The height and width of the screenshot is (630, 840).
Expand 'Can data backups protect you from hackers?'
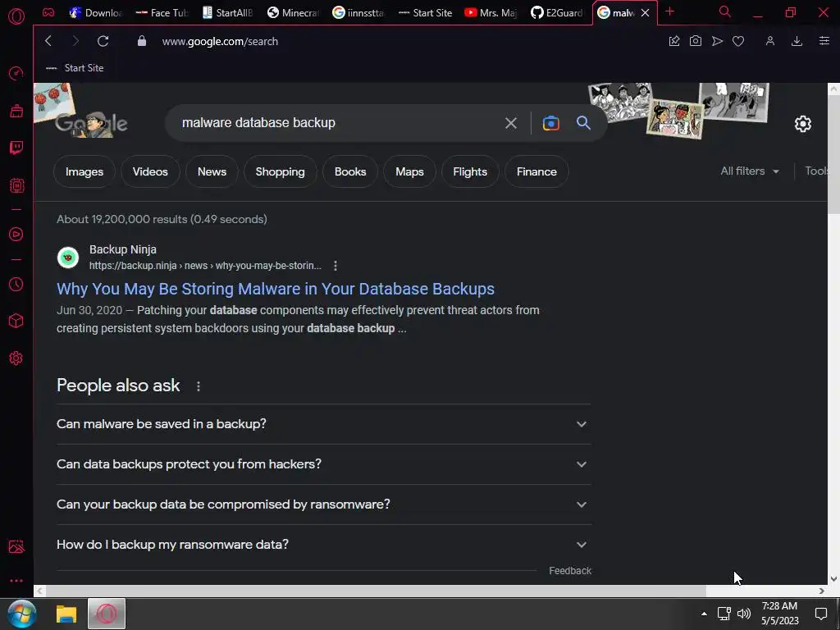323,464
